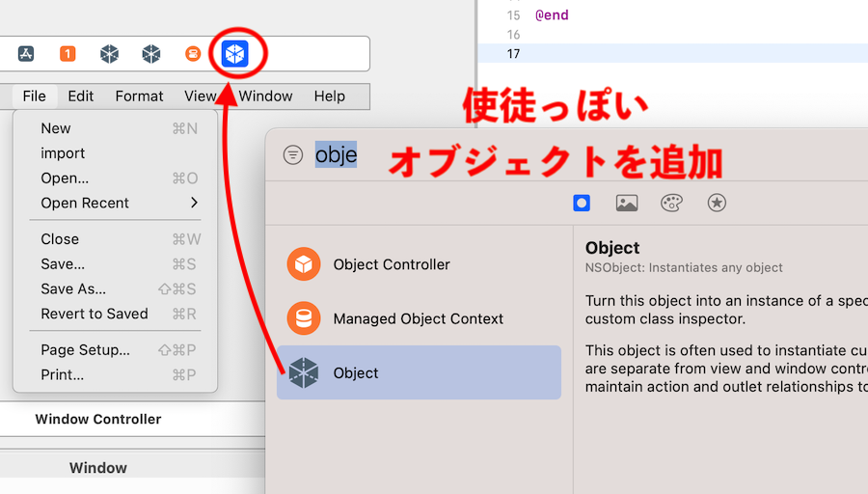
Task: Click the library filter icon beside search
Action: (293, 155)
